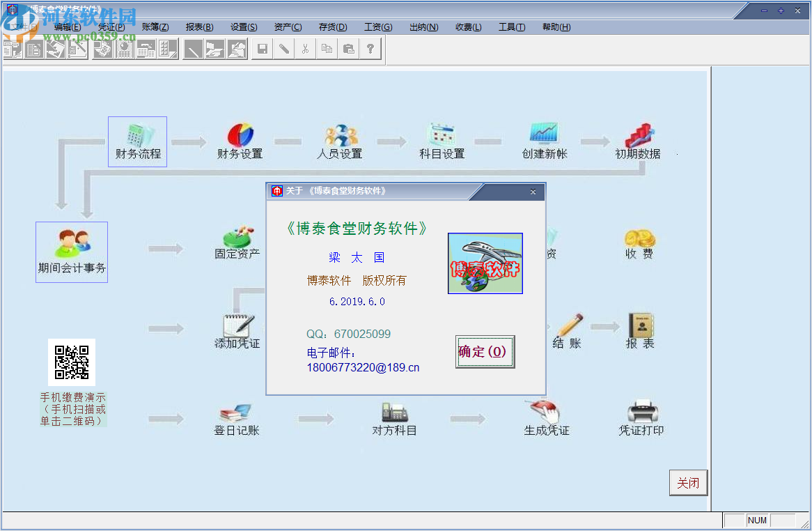Click the 博泰软件 版权所有 copyright text
Screen dimensions: 812x531
(x=357, y=281)
